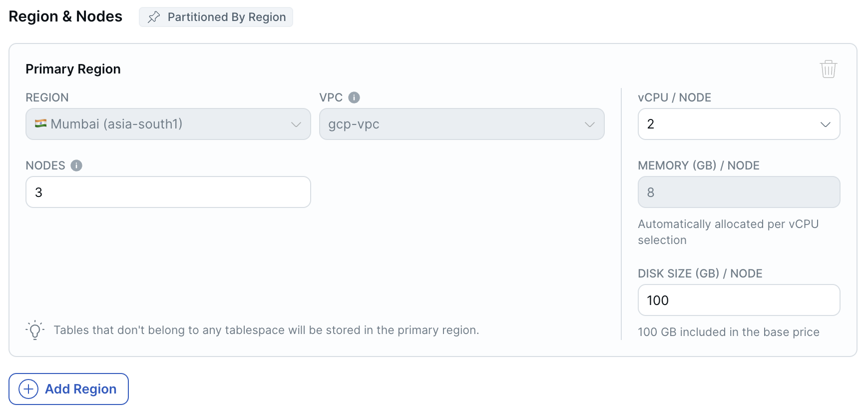868x415 pixels.
Task: Click the chevron arrow on the VPC field
Action: 590,124
